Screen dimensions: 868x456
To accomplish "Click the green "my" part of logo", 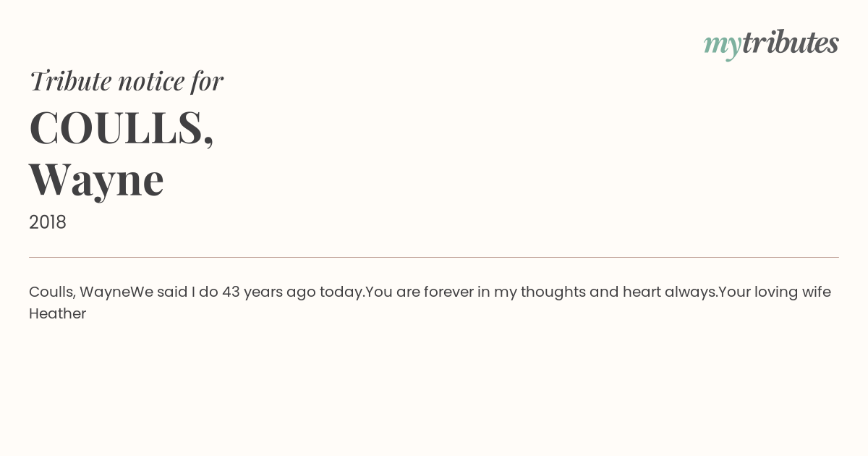I will click(x=722, y=45).
